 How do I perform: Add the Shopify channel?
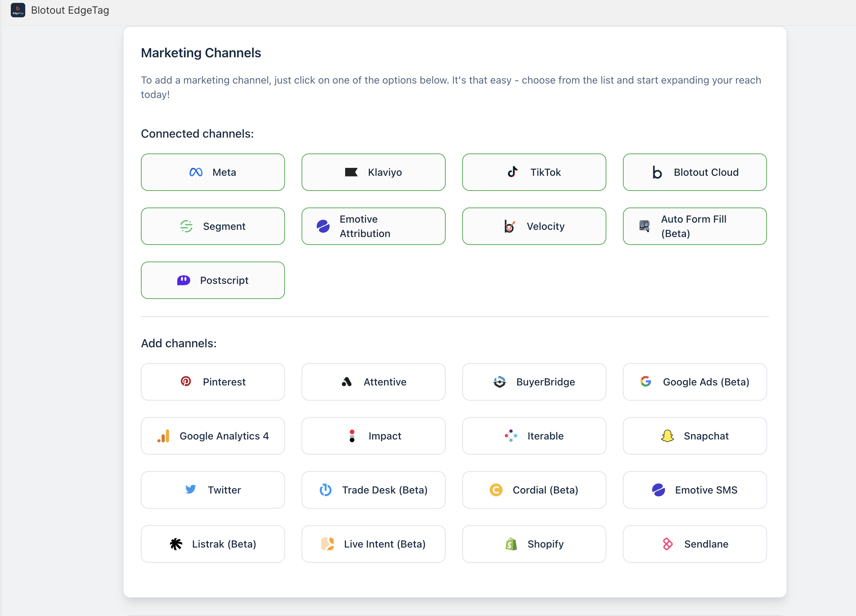click(x=534, y=544)
